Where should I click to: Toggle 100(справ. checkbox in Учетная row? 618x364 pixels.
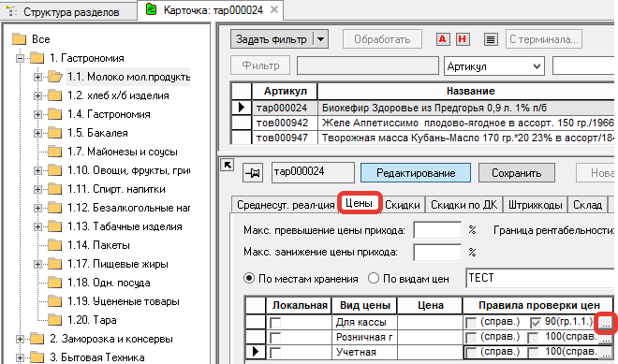(534, 352)
